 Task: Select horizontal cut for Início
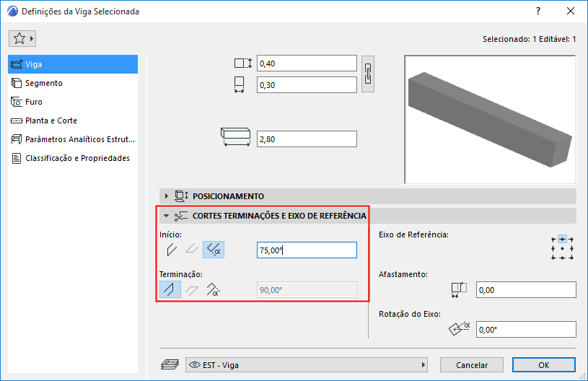192,250
